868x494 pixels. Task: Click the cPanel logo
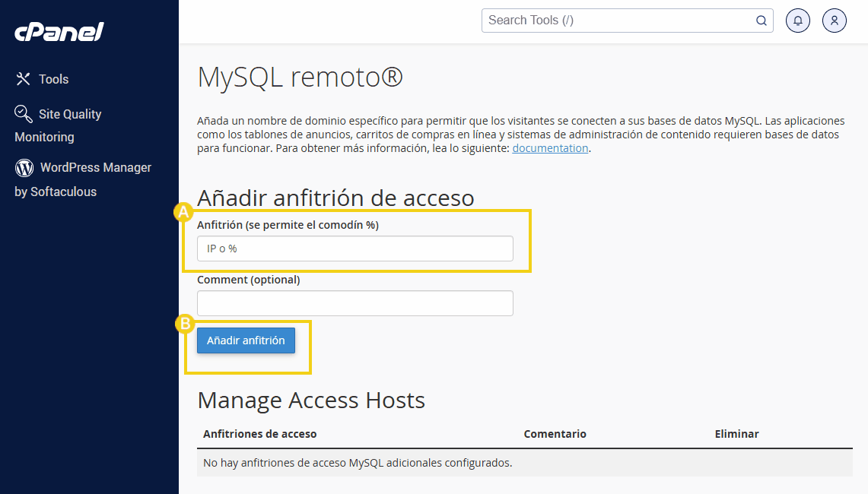(59, 32)
